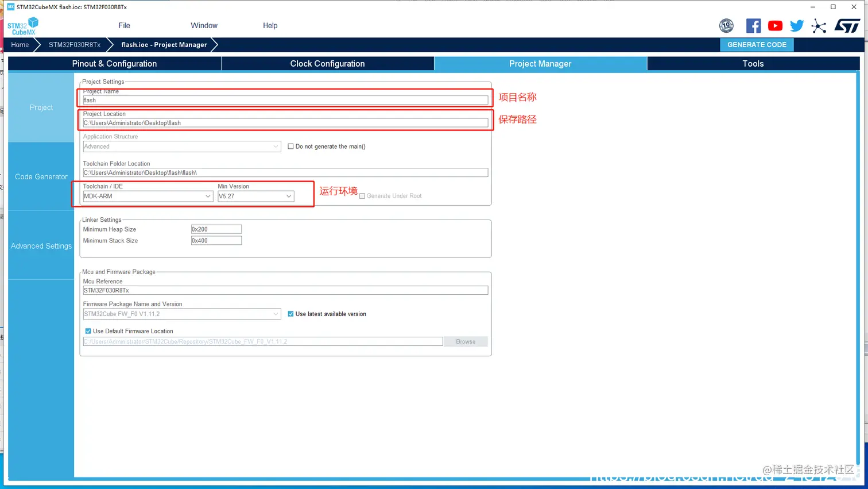Go to Home breadcrumb
This screenshot has height=489, width=868.
coord(20,45)
